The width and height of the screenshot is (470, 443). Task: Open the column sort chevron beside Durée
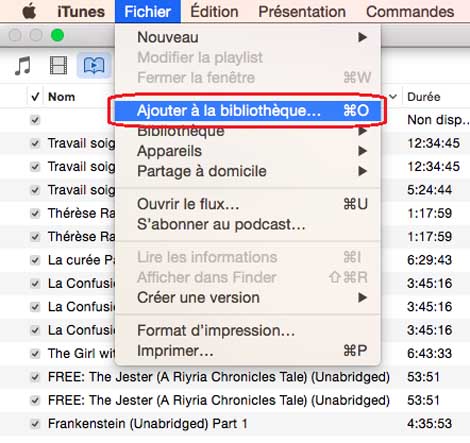point(393,97)
